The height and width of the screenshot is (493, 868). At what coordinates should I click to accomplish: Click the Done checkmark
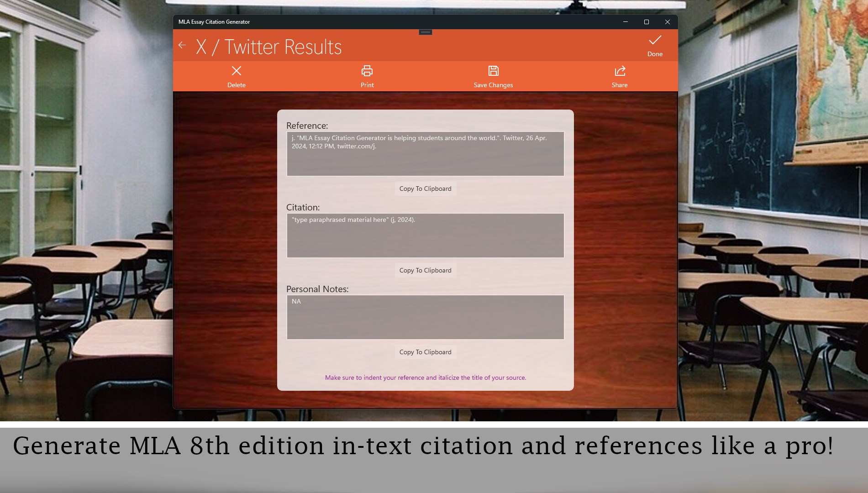655,46
